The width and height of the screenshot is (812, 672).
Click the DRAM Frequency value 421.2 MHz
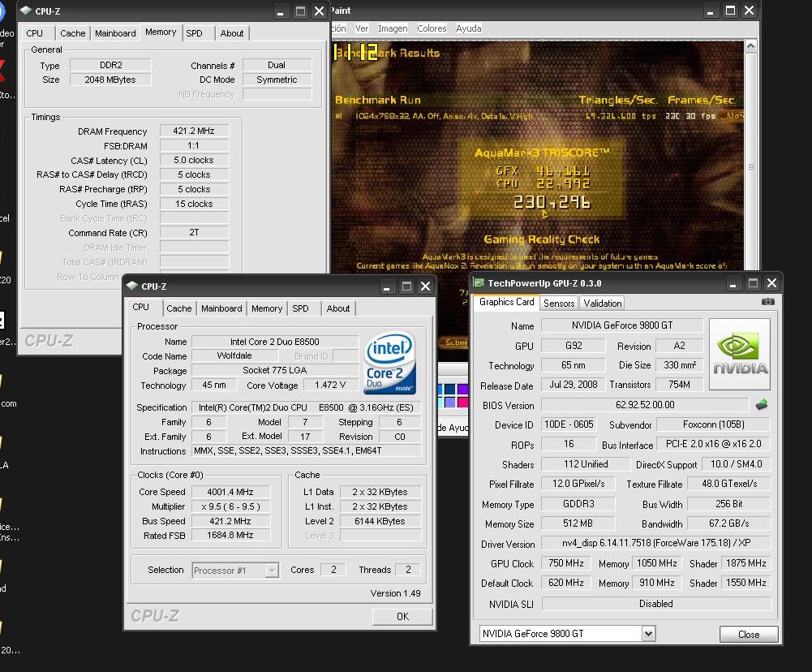[194, 131]
